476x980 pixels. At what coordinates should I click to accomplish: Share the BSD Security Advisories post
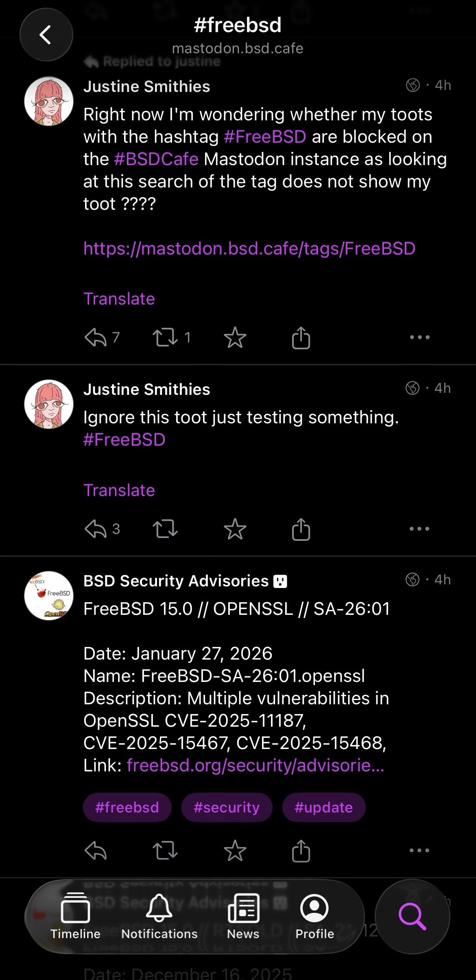click(301, 850)
